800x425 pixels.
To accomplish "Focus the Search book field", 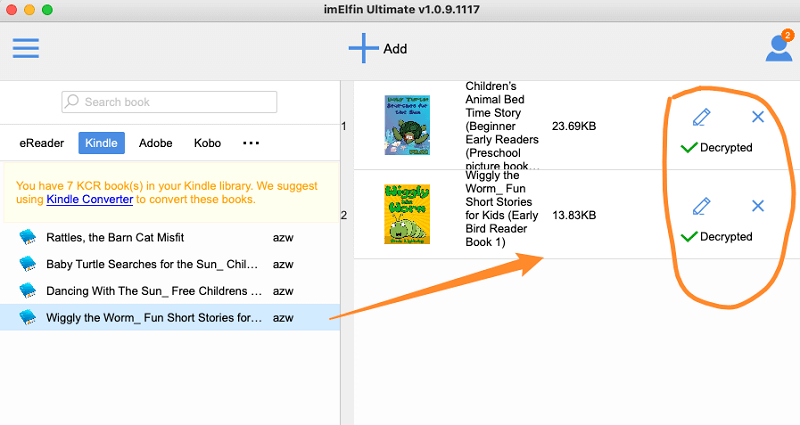I will [169, 102].
